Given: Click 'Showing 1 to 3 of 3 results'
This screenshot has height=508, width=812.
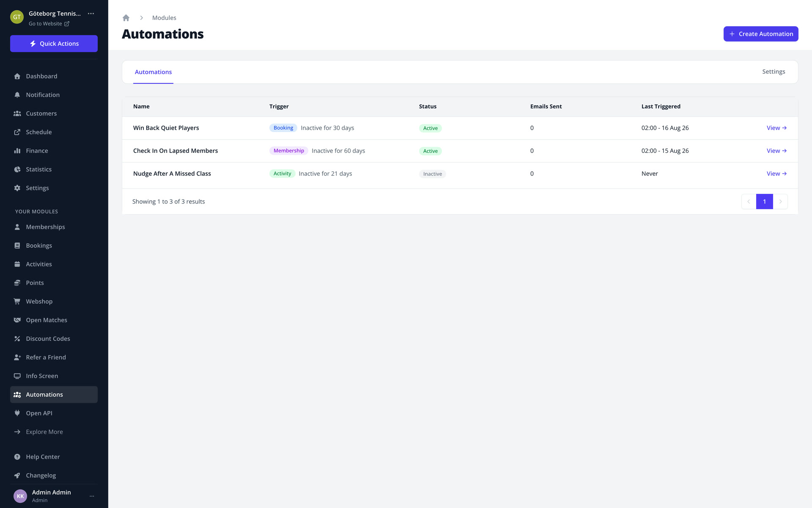Looking at the screenshot, I should click(x=168, y=202).
